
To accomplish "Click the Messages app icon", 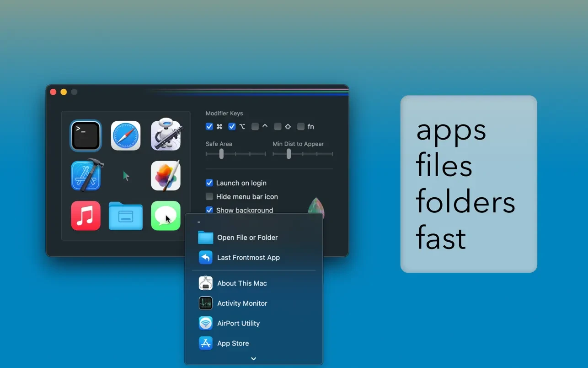I will click(166, 216).
